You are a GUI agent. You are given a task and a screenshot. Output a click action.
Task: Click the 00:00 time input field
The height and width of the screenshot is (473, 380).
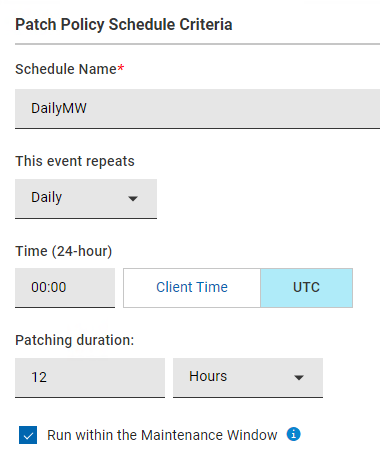tap(65, 288)
